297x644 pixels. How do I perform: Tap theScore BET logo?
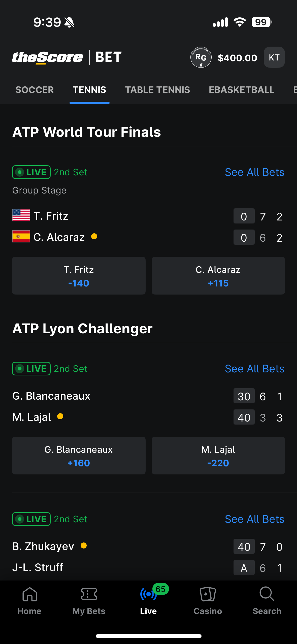tap(67, 57)
